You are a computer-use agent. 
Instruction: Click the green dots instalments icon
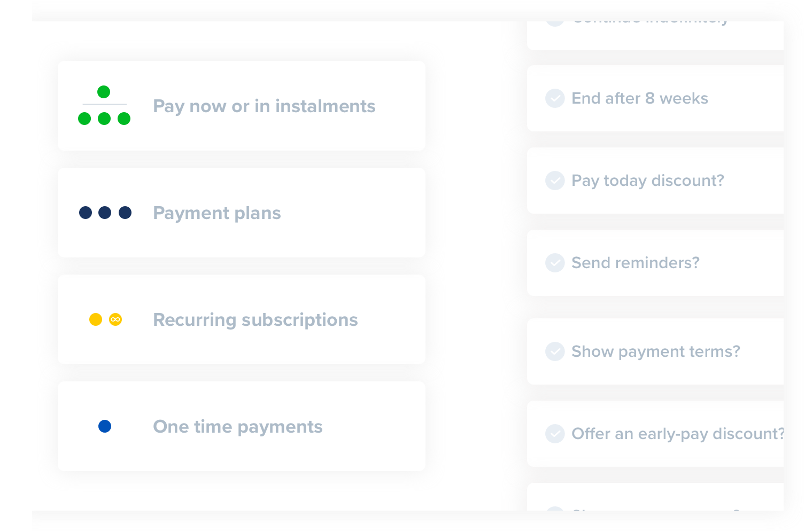(104, 106)
